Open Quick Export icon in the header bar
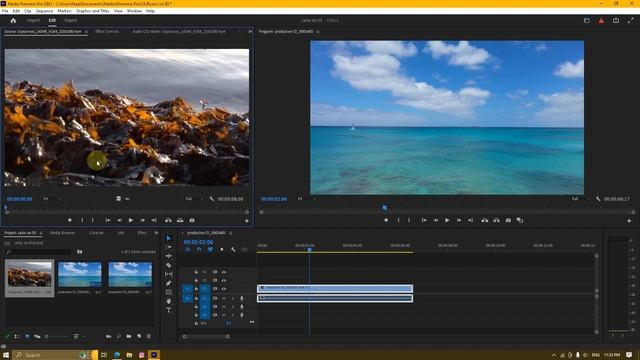 616,20
